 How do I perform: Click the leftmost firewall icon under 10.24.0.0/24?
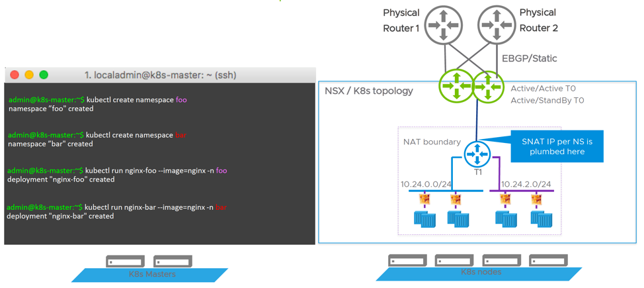point(424,199)
